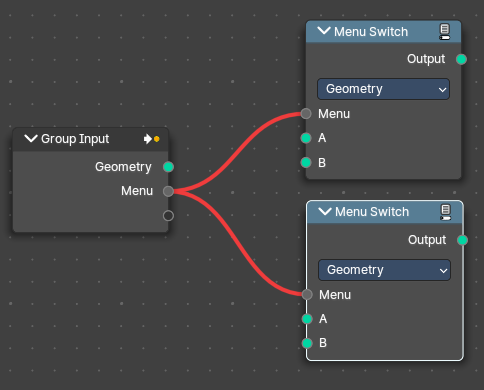The image size is (484, 390).
Task: Collapse the lower Menu Switch node chevron
Action: (325, 211)
